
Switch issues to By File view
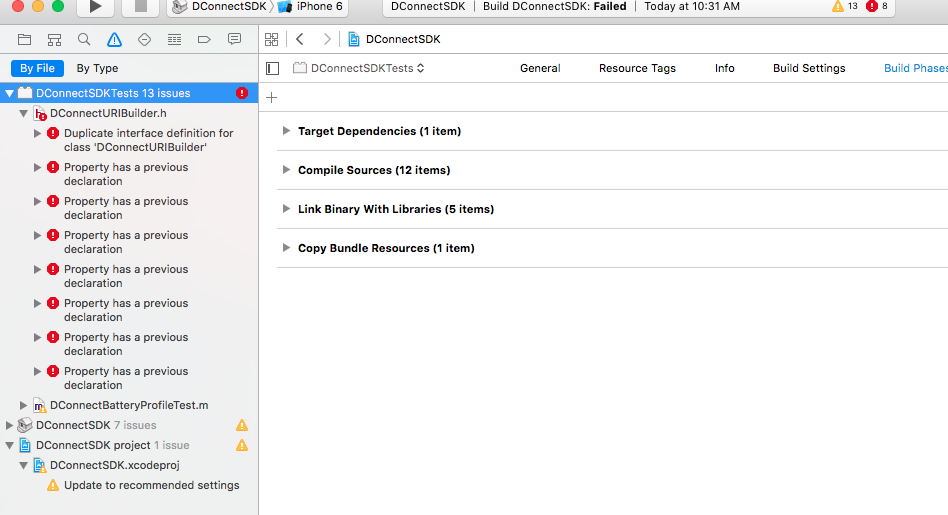pyautogui.click(x=37, y=68)
